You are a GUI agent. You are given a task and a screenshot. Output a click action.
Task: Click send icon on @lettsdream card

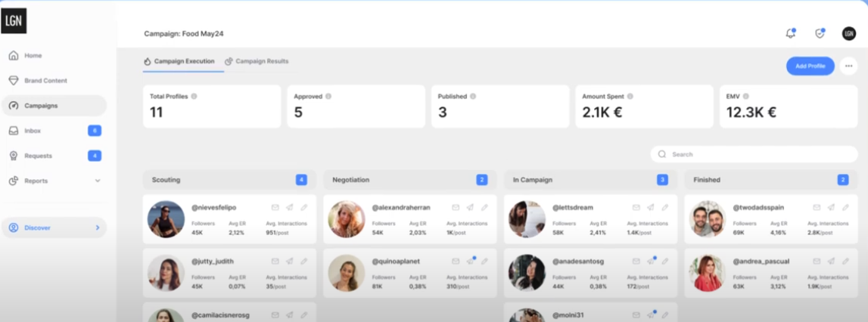pyautogui.click(x=651, y=207)
